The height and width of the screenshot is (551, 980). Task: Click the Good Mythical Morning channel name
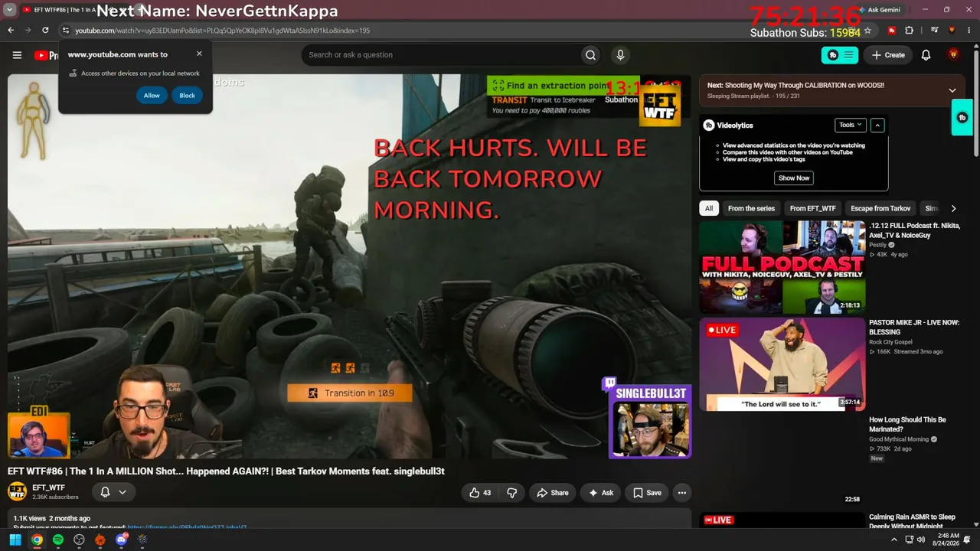[x=899, y=439]
